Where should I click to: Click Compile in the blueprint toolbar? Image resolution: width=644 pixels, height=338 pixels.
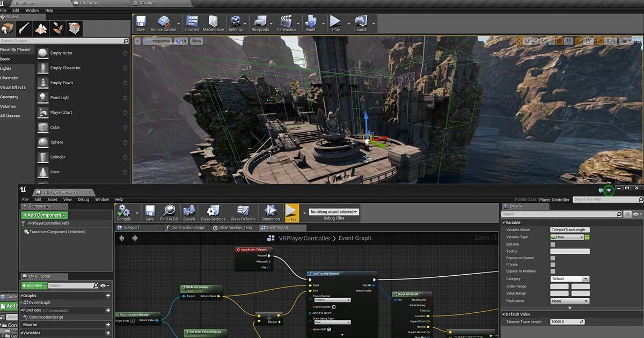coord(124,212)
